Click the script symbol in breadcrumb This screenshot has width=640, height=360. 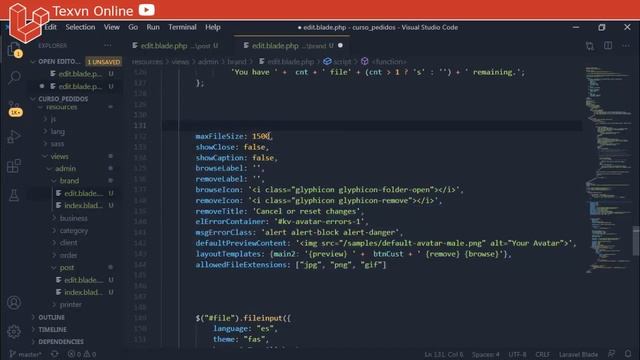coord(338,62)
